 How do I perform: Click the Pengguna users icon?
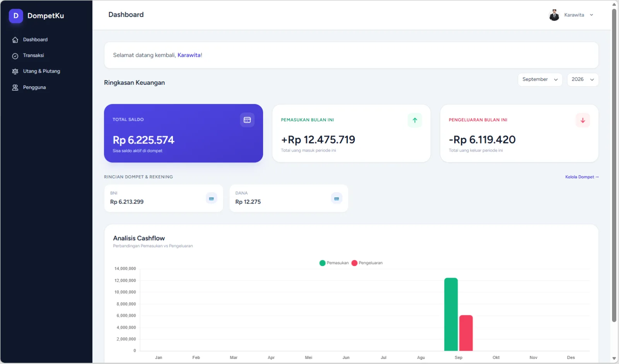pyautogui.click(x=15, y=87)
